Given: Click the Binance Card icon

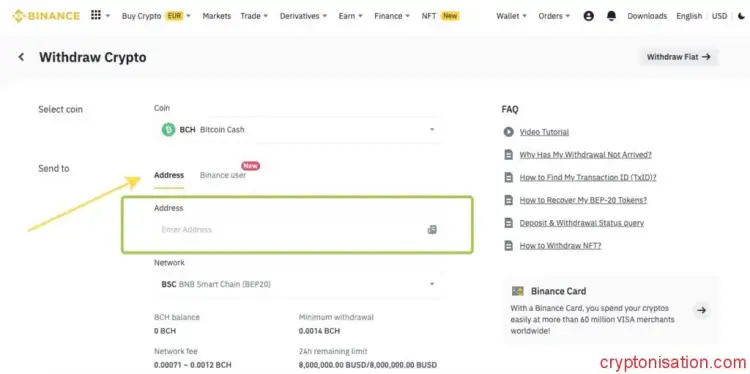Looking at the screenshot, I should click(518, 291).
